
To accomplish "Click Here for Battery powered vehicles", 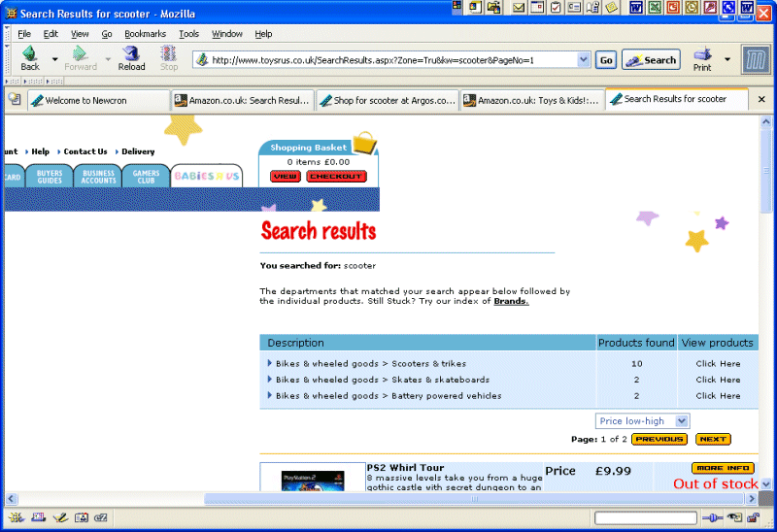I will tap(718, 396).
